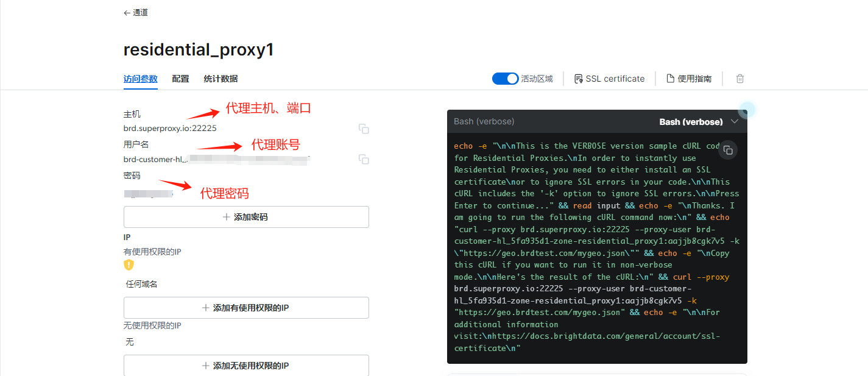Viewport: 868px width, 376px height.
Task: Click the 添加有使用权限的IP button
Action: tap(246, 308)
